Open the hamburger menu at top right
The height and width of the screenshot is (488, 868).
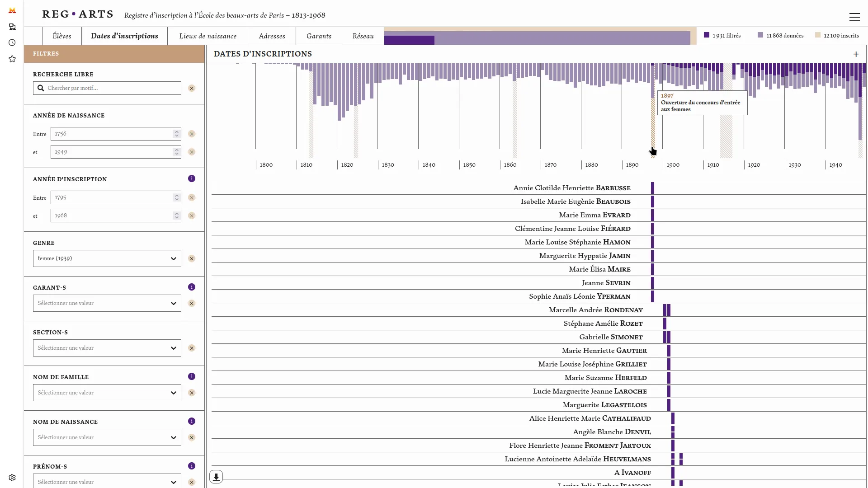coord(854,17)
